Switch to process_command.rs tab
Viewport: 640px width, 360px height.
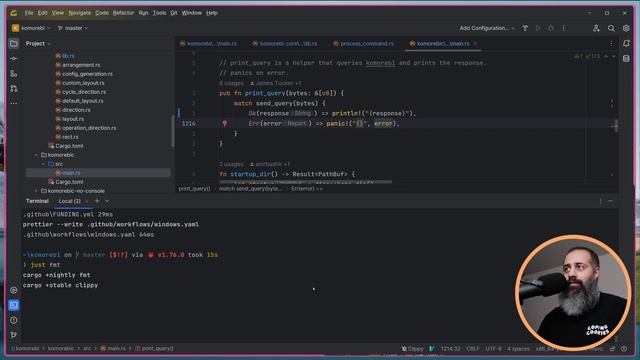363,43
